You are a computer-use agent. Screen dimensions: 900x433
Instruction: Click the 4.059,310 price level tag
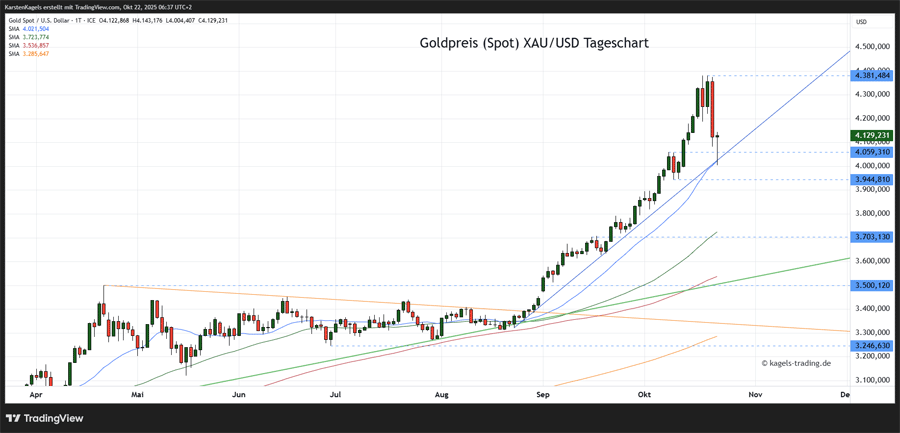871,152
